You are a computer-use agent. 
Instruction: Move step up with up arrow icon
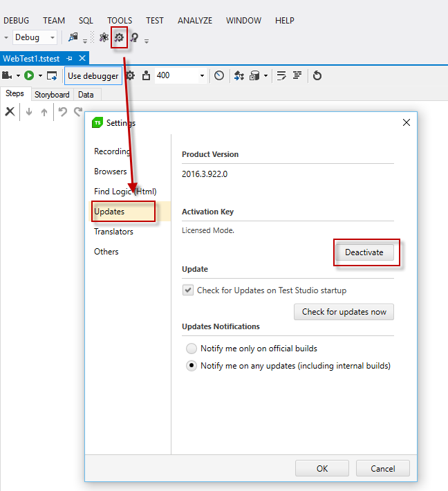(x=44, y=112)
